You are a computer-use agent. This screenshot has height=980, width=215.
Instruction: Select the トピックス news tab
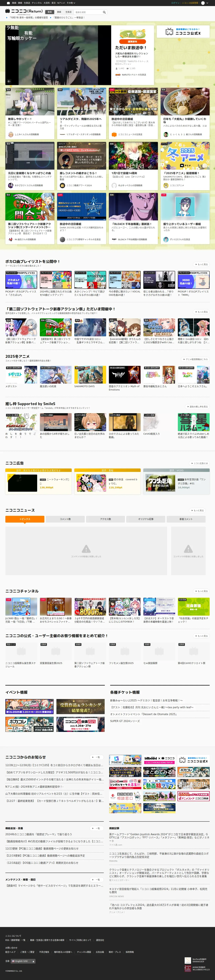pyautogui.click(x=25, y=519)
